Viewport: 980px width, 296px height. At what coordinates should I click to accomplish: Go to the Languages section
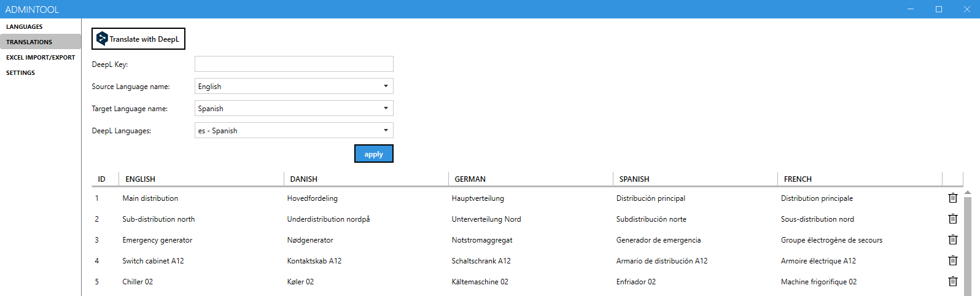point(25,27)
